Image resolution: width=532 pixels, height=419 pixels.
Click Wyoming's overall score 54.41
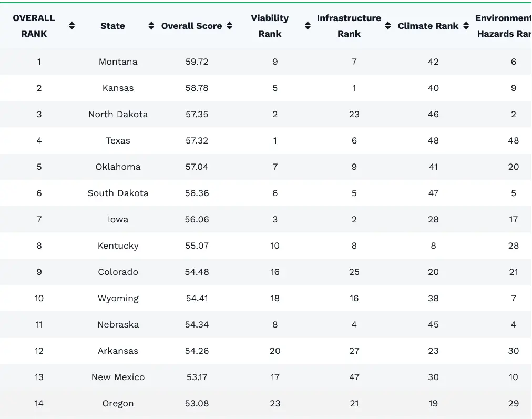click(197, 298)
